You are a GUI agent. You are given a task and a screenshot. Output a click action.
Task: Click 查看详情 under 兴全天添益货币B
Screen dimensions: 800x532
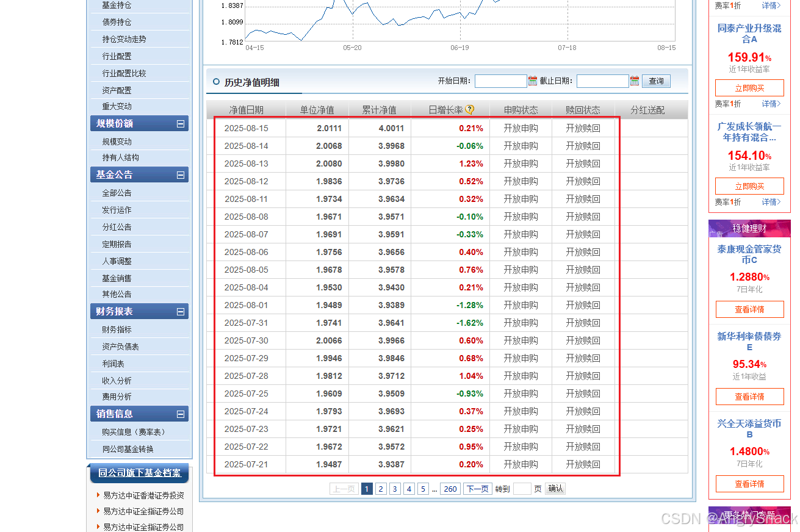click(x=749, y=484)
